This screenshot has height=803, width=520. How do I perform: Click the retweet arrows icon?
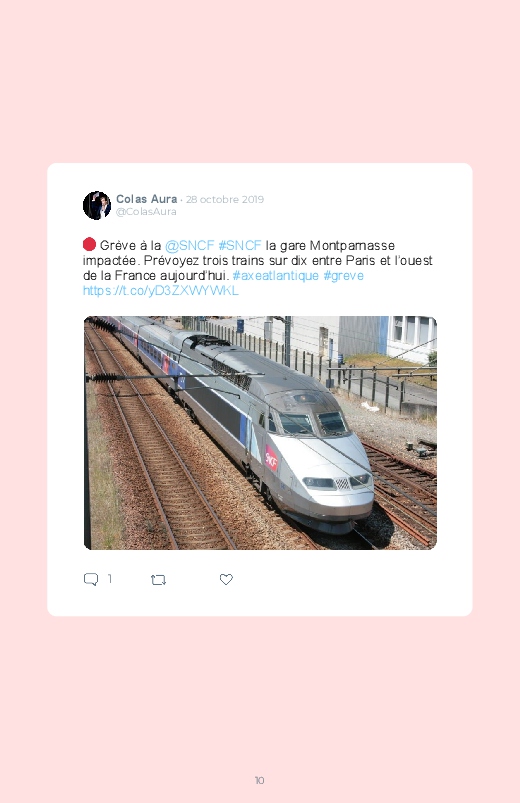tap(158, 580)
